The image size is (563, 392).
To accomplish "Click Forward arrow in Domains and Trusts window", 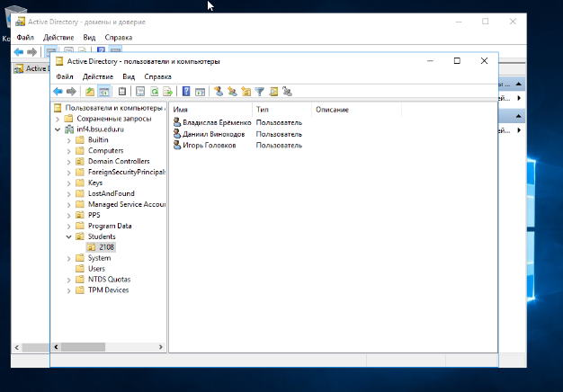I will pyautogui.click(x=32, y=52).
